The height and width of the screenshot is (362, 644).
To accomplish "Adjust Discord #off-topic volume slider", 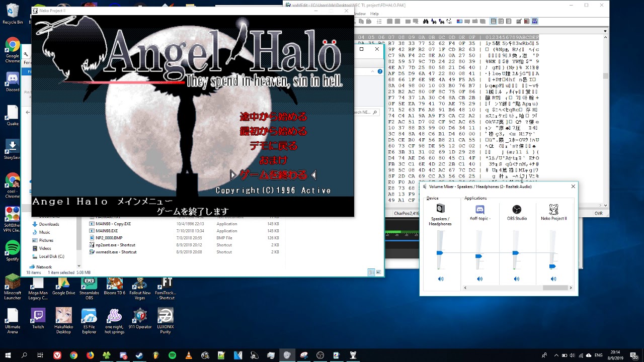I will (x=478, y=256).
